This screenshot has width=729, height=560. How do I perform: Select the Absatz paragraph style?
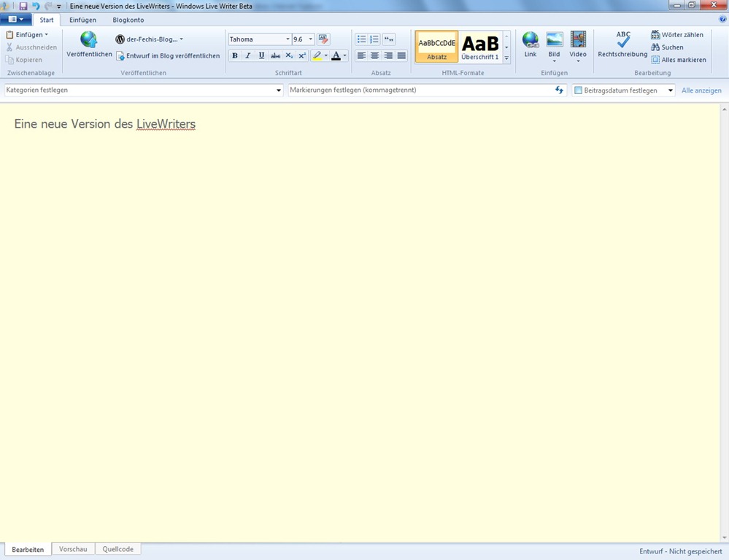coord(436,47)
